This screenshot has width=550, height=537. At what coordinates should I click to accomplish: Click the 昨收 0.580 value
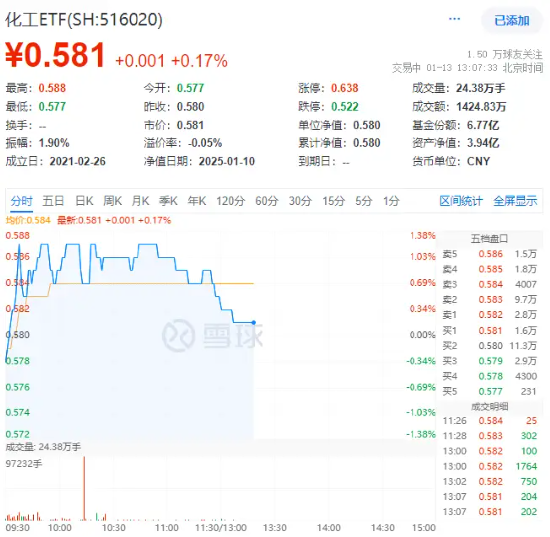point(190,107)
